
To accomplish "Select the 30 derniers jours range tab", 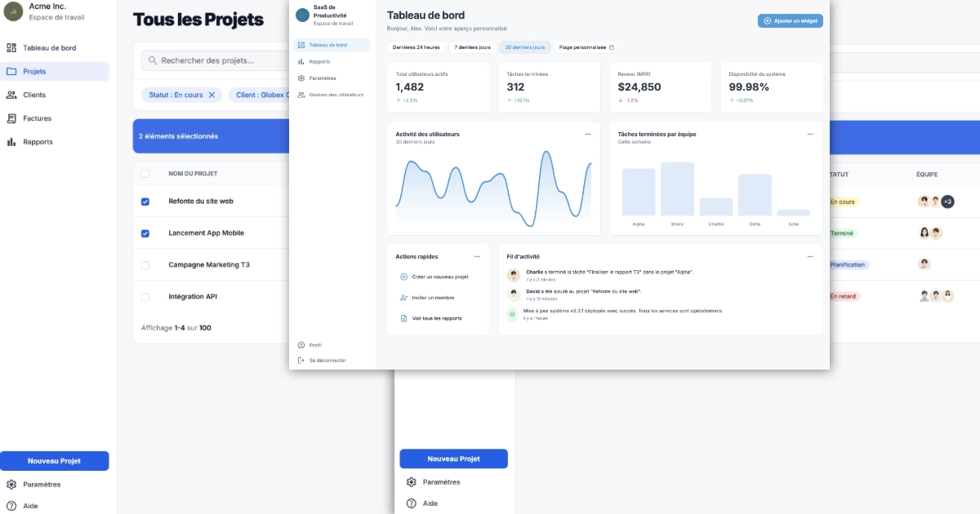I will [525, 47].
